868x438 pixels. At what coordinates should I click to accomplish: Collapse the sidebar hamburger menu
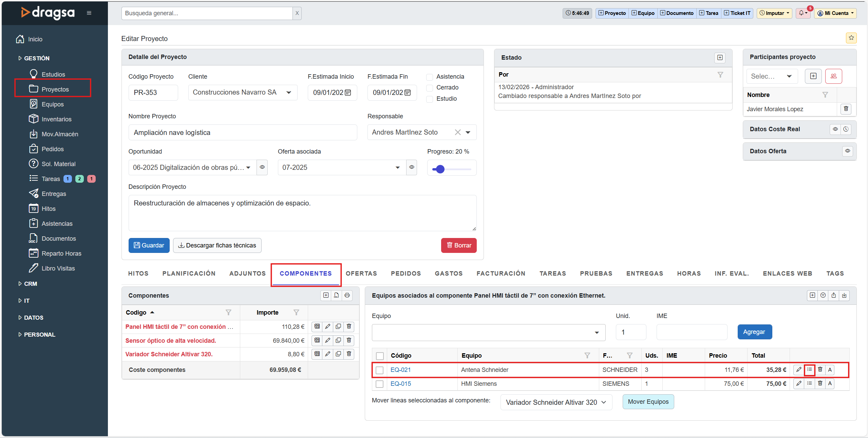click(89, 13)
